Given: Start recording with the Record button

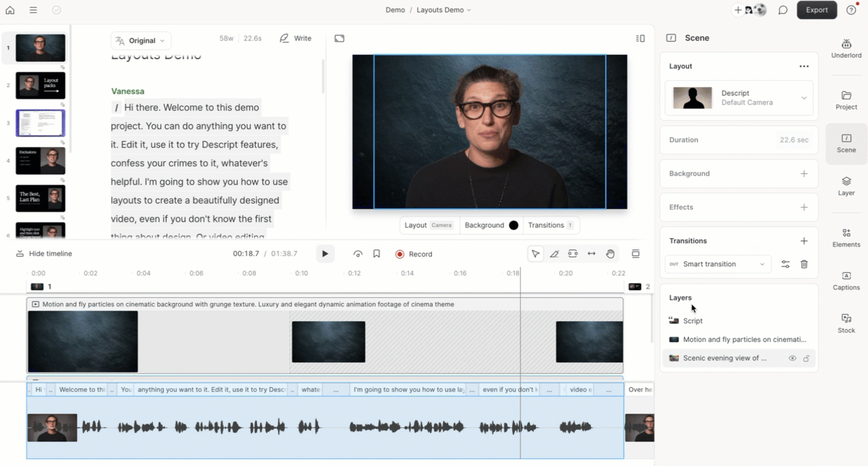Looking at the screenshot, I should tap(414, 254).
